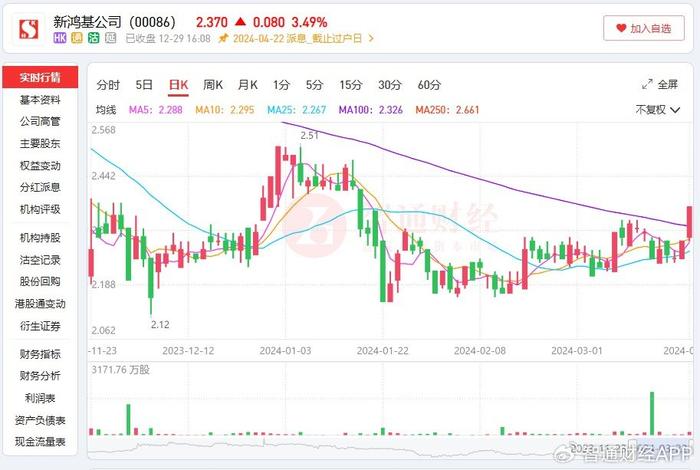Click the fullscreen expand arrows icon
Viewport: 700px width, 470px height.
tap(647, 84)
